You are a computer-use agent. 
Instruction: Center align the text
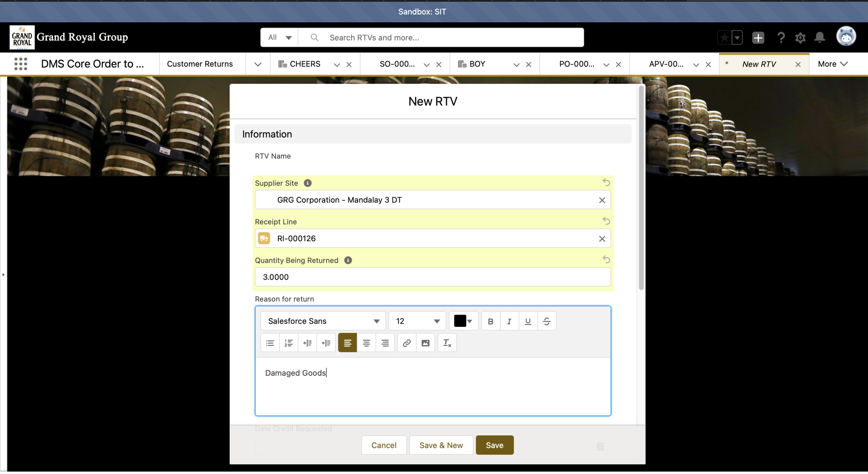click(x=366, y=343)
